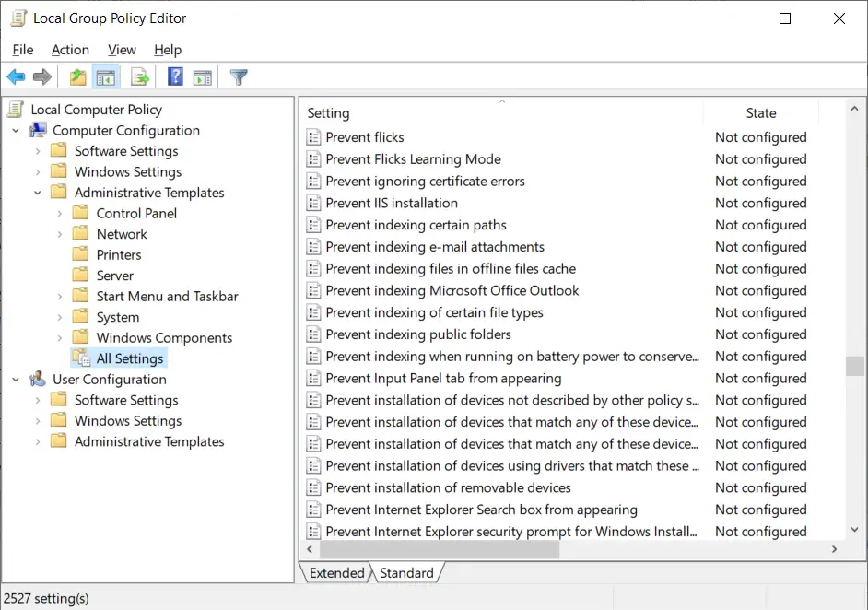
Task: Click the horizontal scrollbar thumb
Action: point(440,549)
